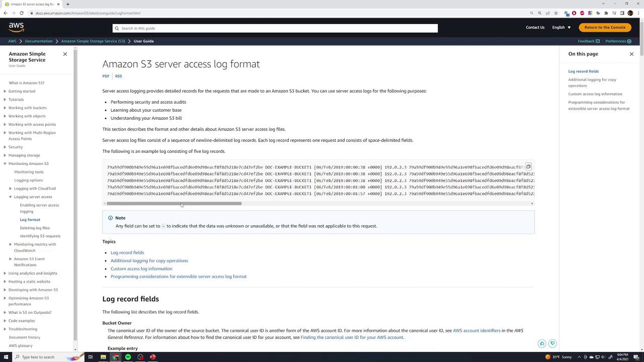Expand Working with buckets in sidebar
The height and width of the screenshot is (362, 644).
(5, 108)
